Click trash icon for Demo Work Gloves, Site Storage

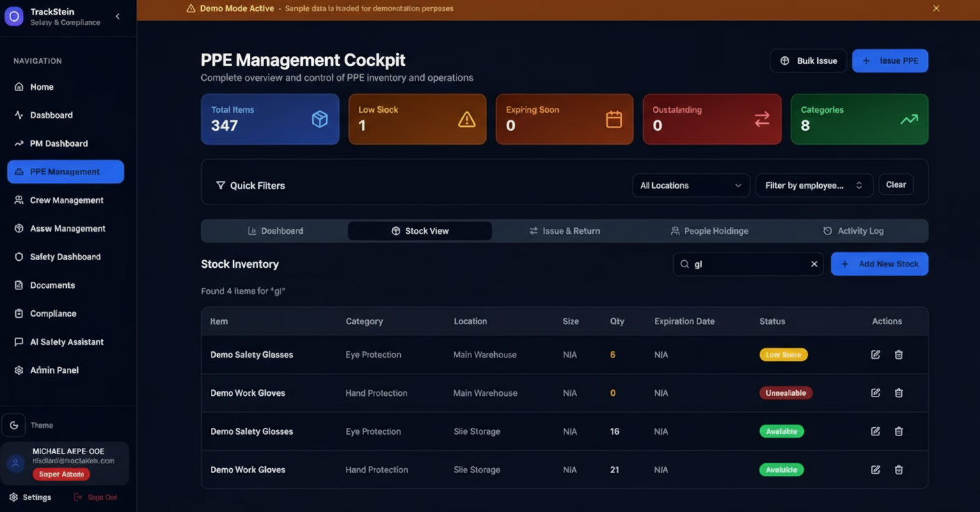899,470
